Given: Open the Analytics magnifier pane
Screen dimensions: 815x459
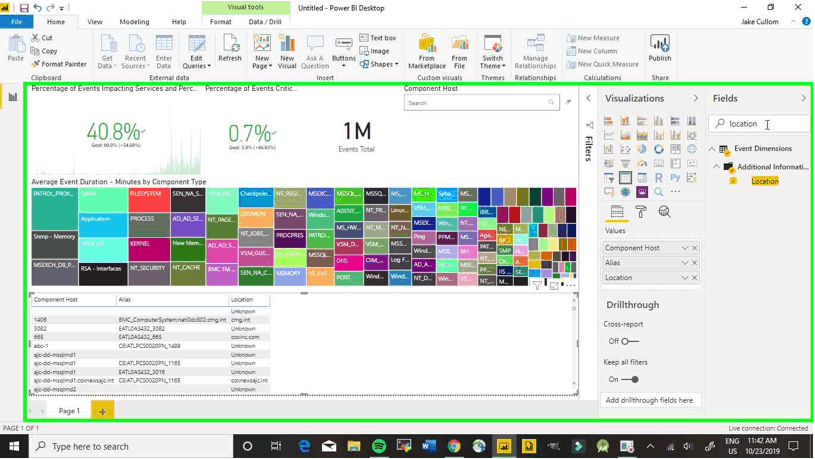Looking at the screenshot, I should click(664, 212).
